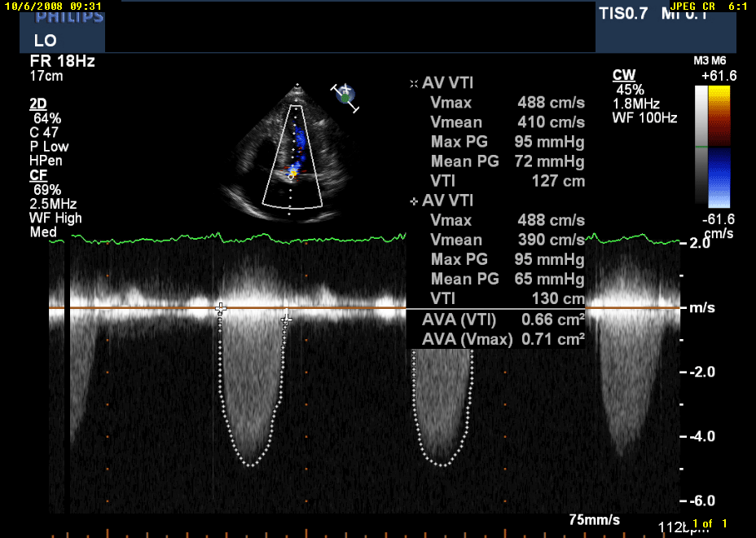Click the 75mm/s sweep speed value
The image size is (756, 538).
tap(594, 519)
